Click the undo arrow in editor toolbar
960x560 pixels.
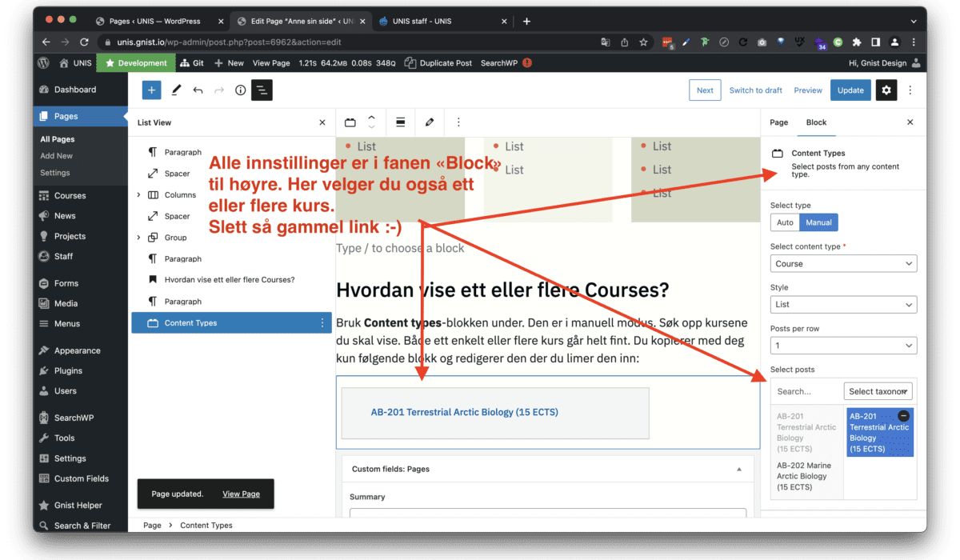198,90
